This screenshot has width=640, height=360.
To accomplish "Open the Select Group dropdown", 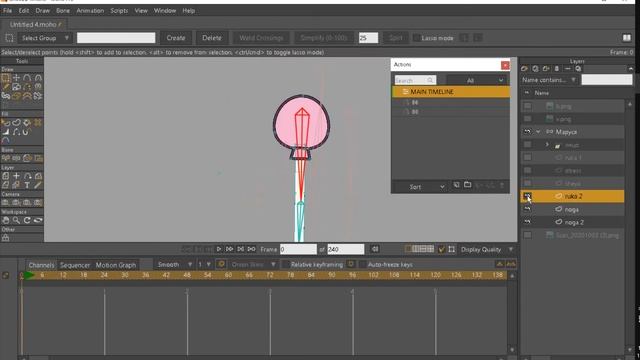I will [x=45, y=38].
